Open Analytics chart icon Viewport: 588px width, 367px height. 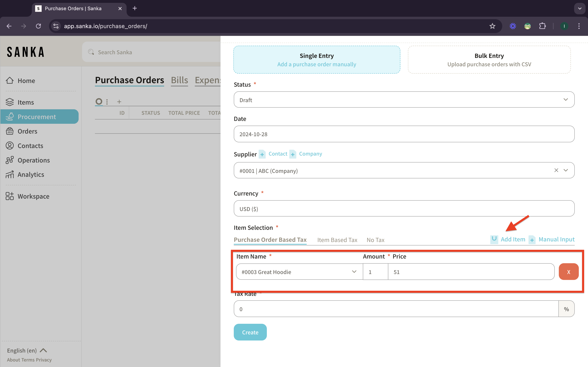[x=10, y=175]
